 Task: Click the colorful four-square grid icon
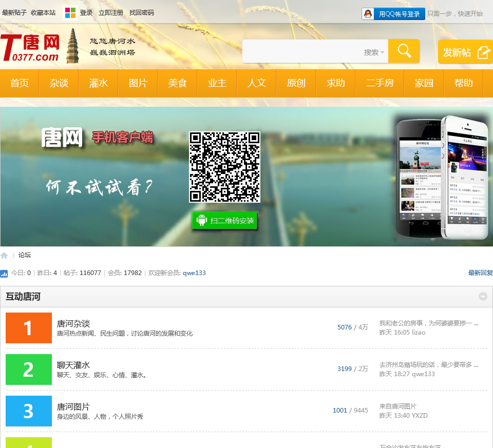pyautogui.click(x=70, y=13)
